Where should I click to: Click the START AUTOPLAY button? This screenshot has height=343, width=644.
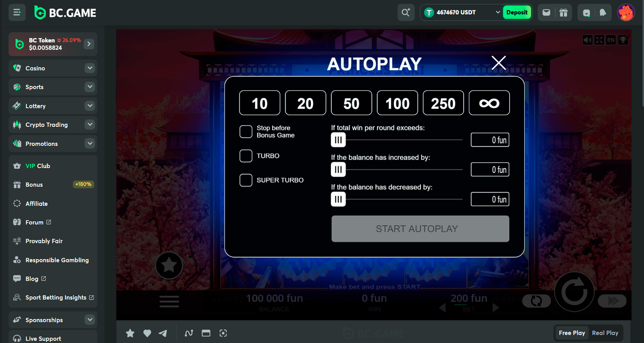[x=420, y=229]
